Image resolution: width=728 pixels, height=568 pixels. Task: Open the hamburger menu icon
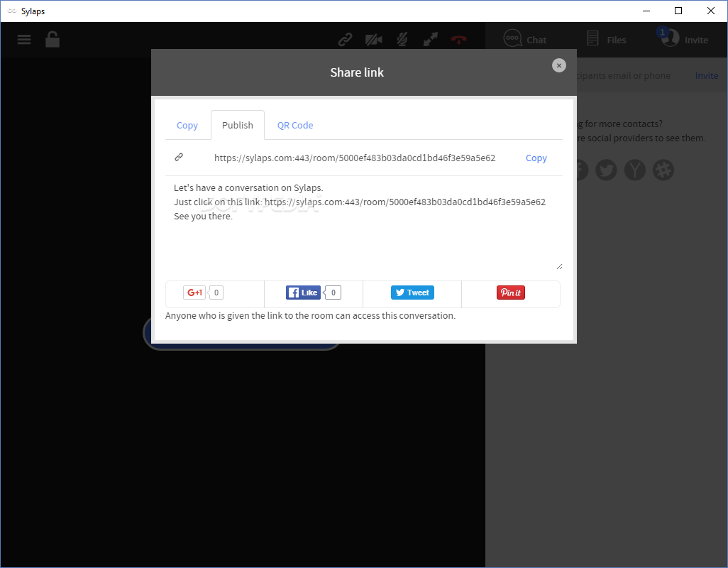[24, 40]
